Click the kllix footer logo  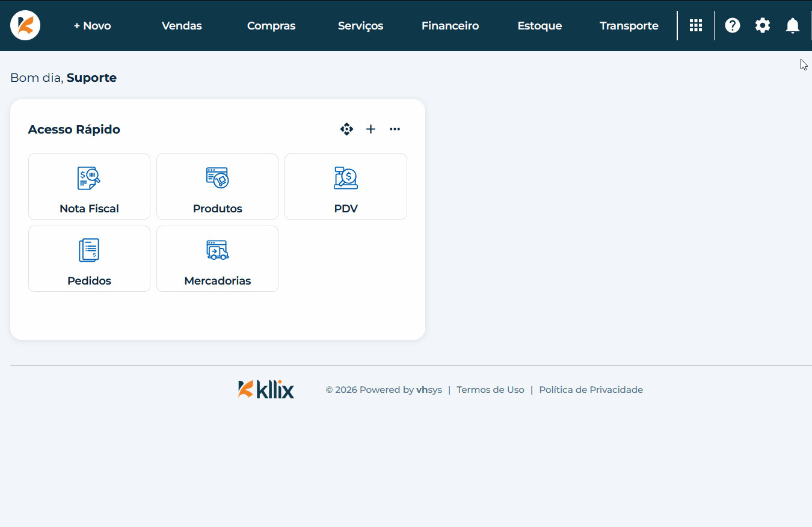tap(266, 389)
